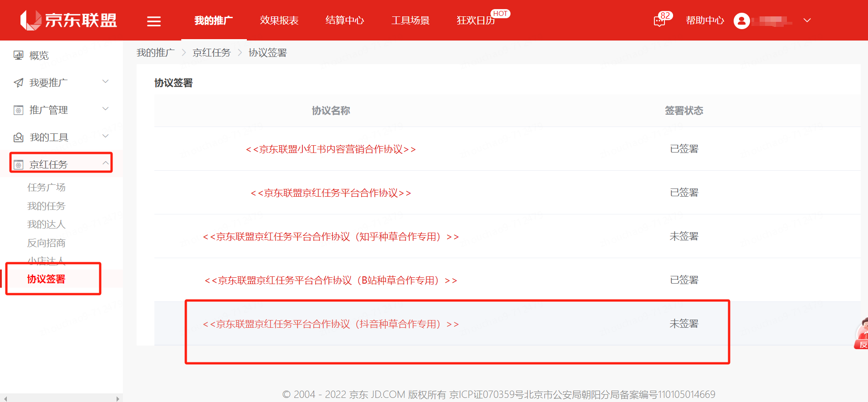
Task: Click the 协议名称 column header
Action: coord(331,111)
